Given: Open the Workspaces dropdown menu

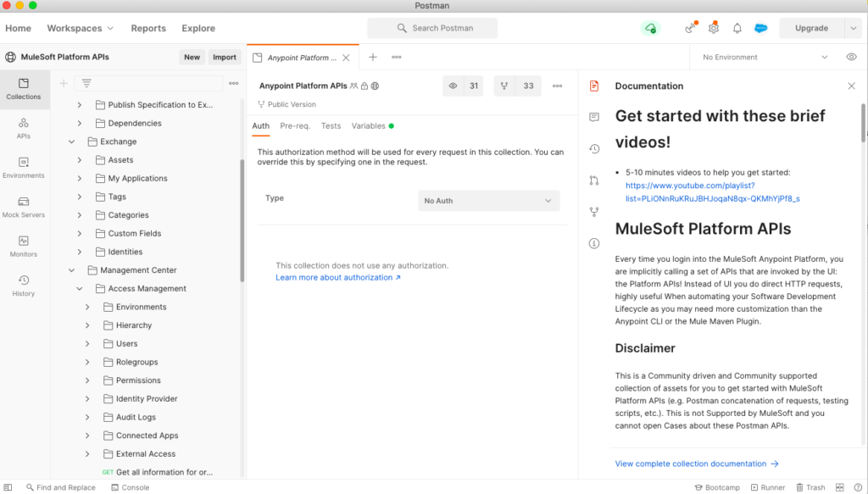Looking at the screenshot, I should pos(81,28).
